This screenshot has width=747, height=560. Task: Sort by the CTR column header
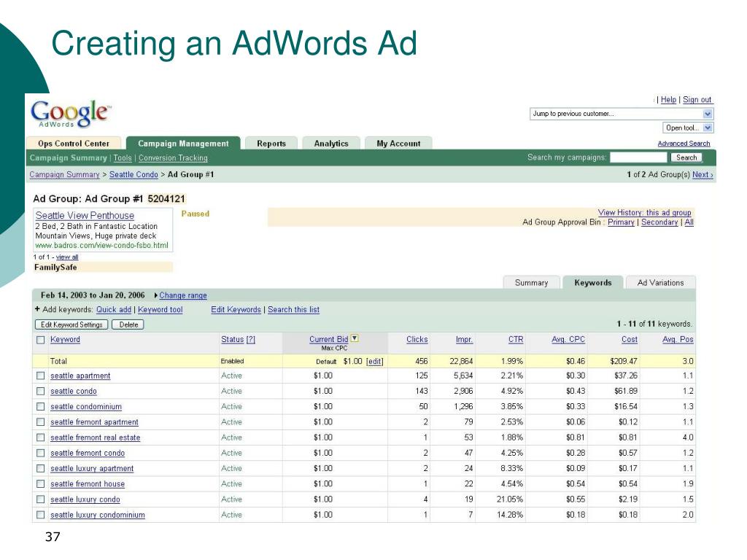(516, 339)
